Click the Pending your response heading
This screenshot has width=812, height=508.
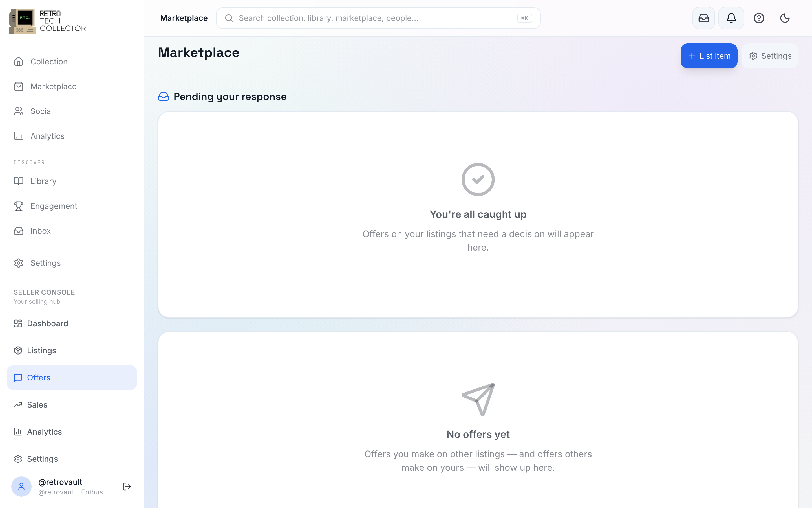[230, 97]
